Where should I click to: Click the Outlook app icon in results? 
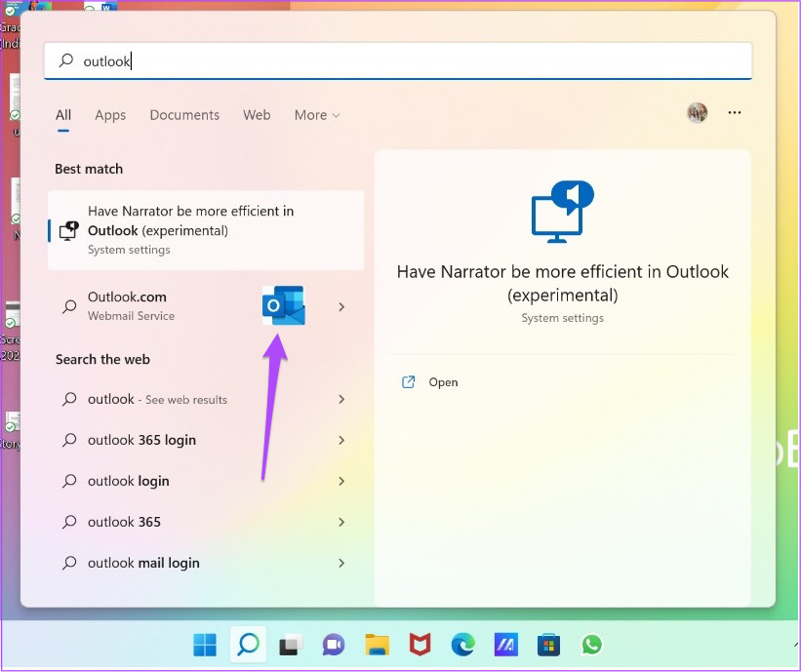(284, 305)
